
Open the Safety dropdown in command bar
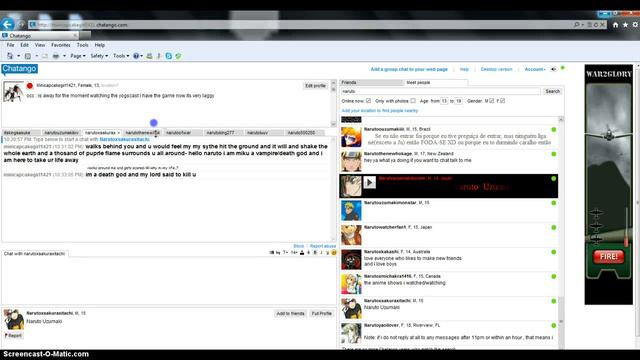99,56
